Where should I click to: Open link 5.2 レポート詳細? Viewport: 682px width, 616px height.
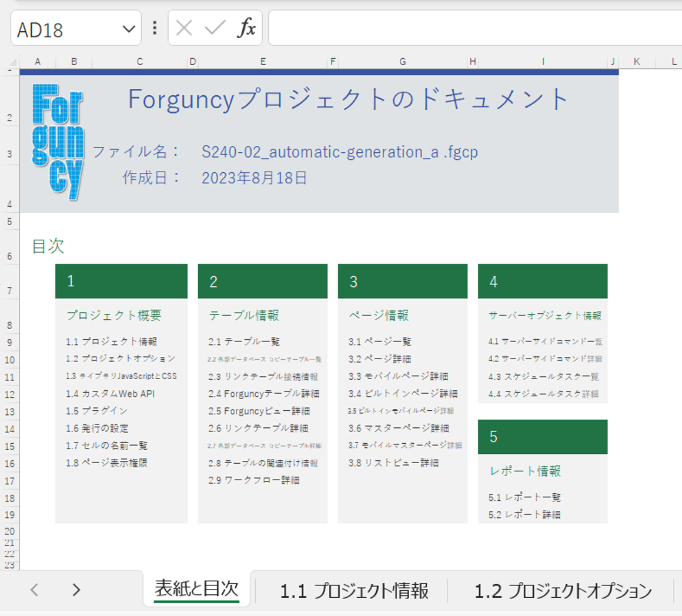(524, 515)
